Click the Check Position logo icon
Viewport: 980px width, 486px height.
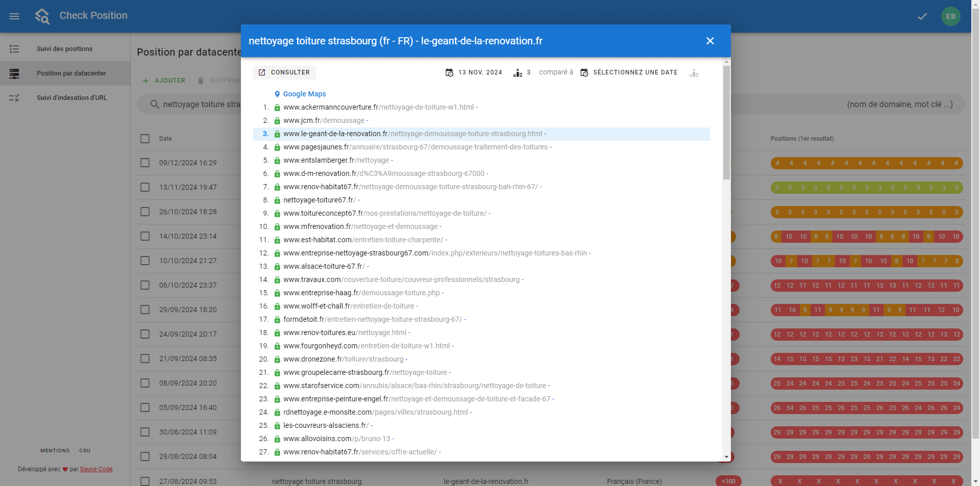(42, 16)
